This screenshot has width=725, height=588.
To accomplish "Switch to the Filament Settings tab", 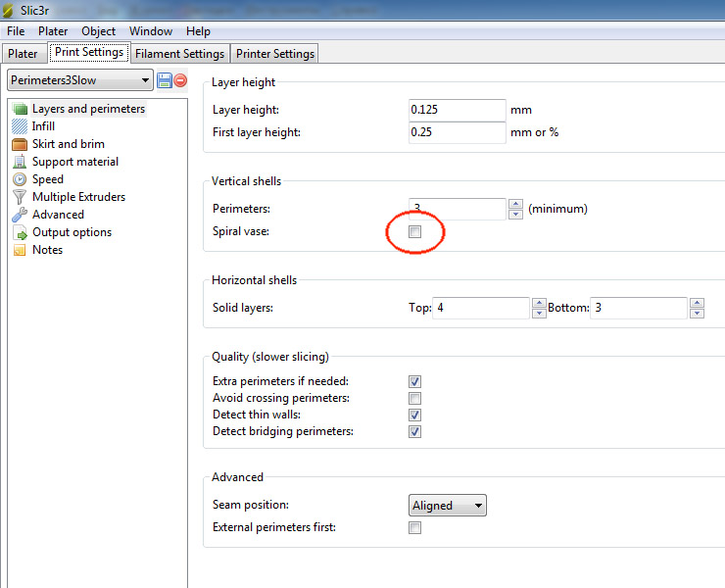I will 180,54.
